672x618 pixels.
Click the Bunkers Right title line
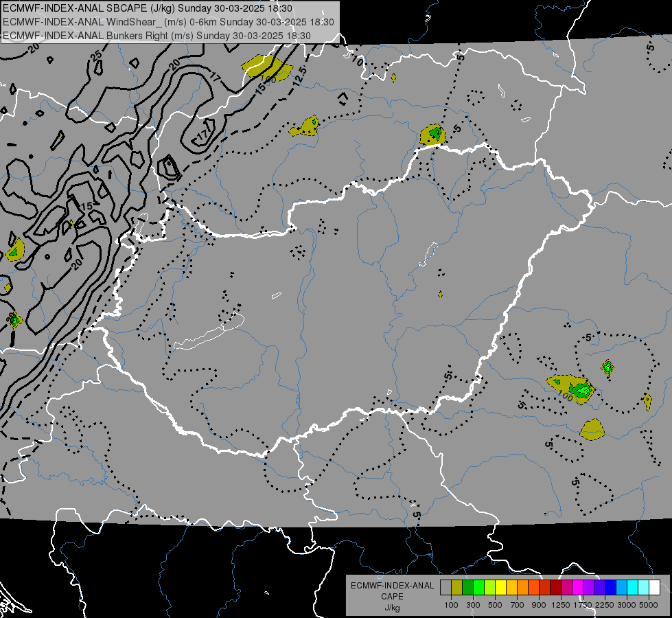tap(157, 36)
